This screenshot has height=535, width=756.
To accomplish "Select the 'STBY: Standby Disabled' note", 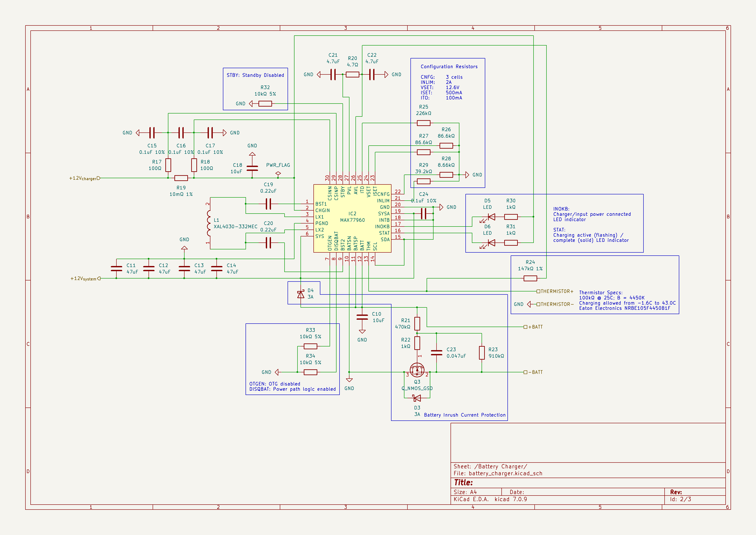I will coord(255,75).
